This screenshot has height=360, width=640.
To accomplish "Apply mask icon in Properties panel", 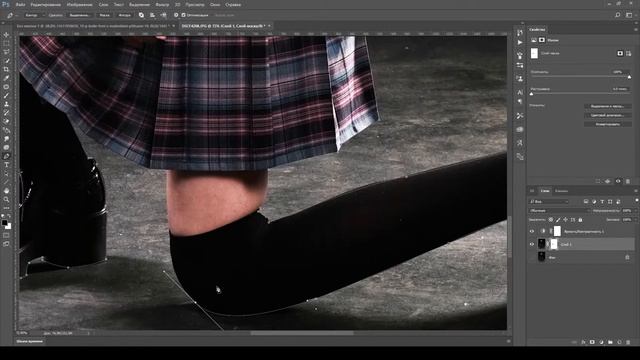I will coord(608,181).
